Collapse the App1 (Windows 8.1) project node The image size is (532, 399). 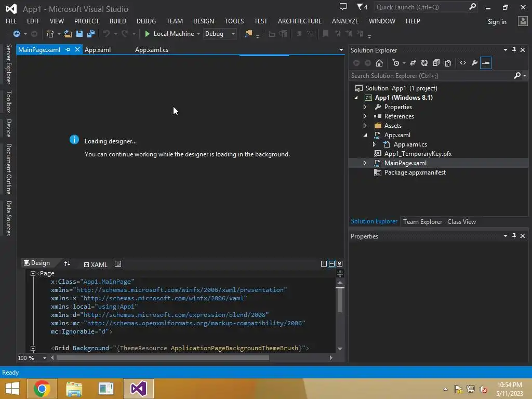(356, 98)
